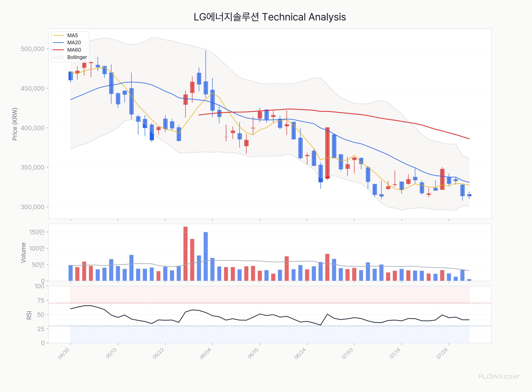Select the Bollinger legend label
This screenshot has height=392, width=532.
tap(77, 57)
